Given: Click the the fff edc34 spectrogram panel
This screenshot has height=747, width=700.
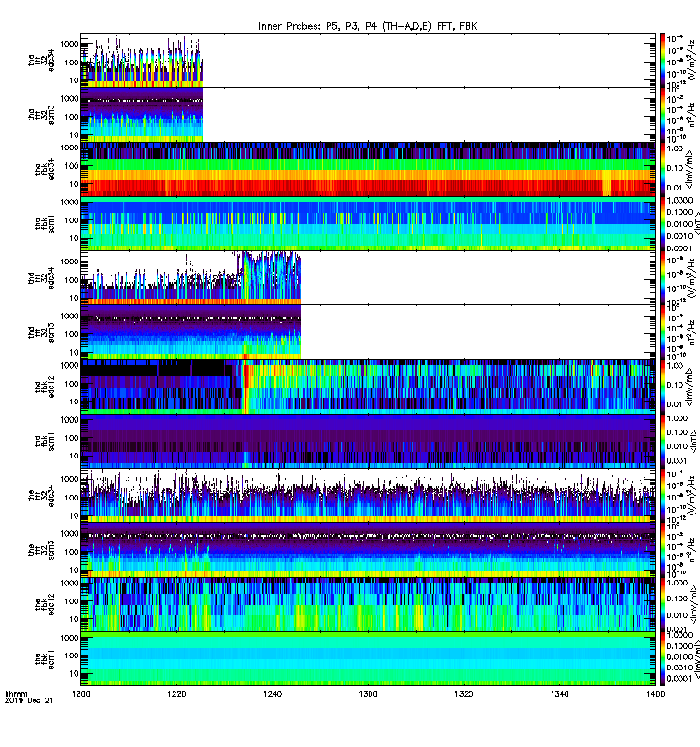Looking at the screenshot, I should tap(368, 496).
